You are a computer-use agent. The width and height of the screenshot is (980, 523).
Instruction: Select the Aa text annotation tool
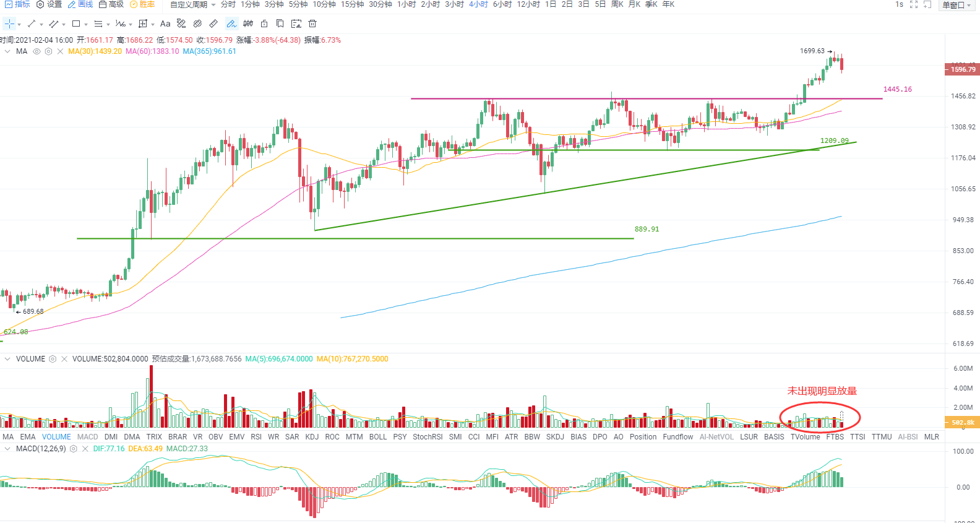165,24
